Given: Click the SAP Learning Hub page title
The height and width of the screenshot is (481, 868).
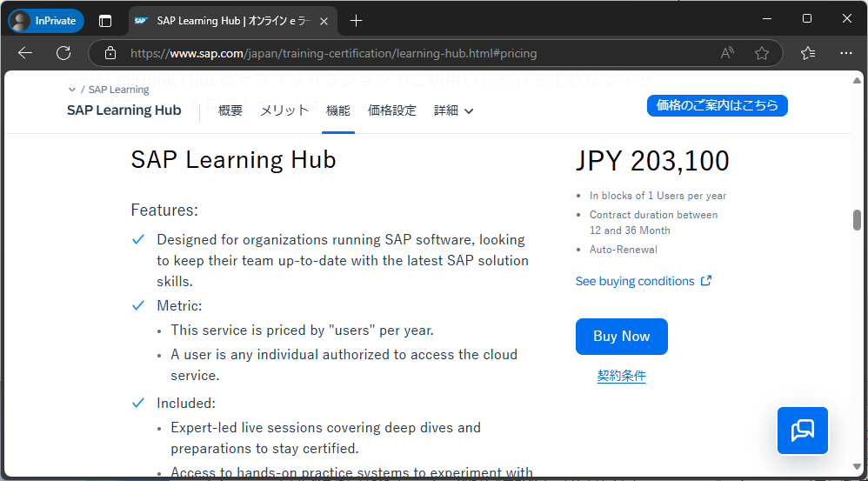Looking at the screenshot, I should point(233,160).
